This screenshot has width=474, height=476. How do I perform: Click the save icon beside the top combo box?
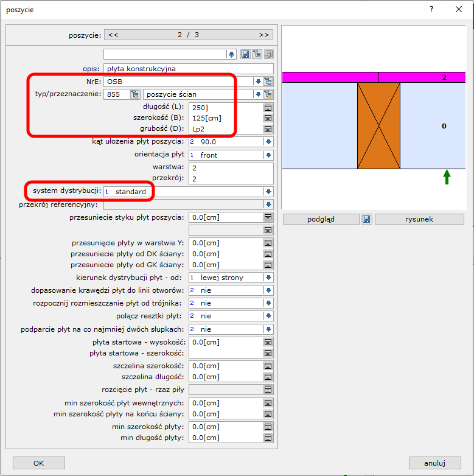tap(245, 54)
